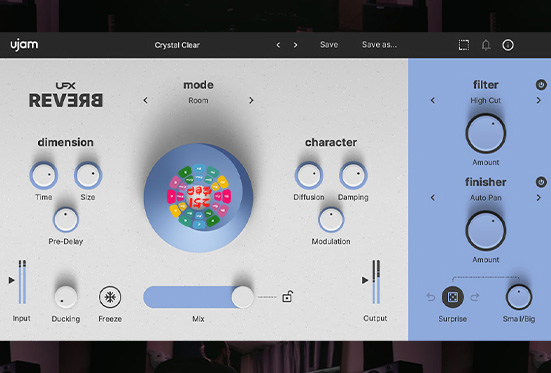The image size is (551, 373).
Task: Click the ujam logo
Action: pos(24,45)
